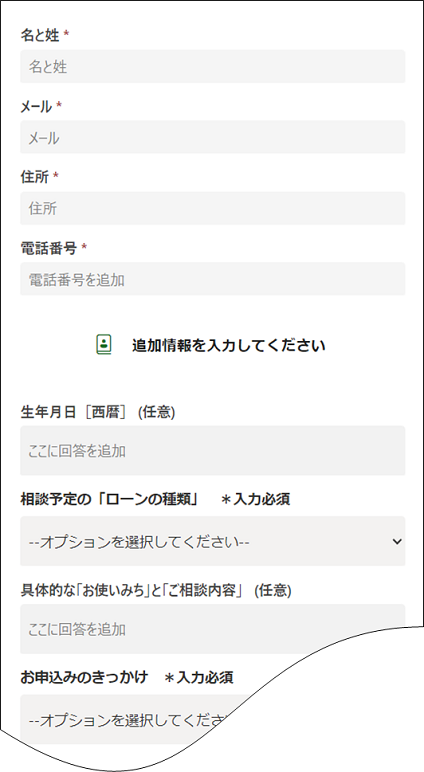The image size is (424, 772).
Task: Open the ローンの種類 options dropdown
Action: [213, 541]
